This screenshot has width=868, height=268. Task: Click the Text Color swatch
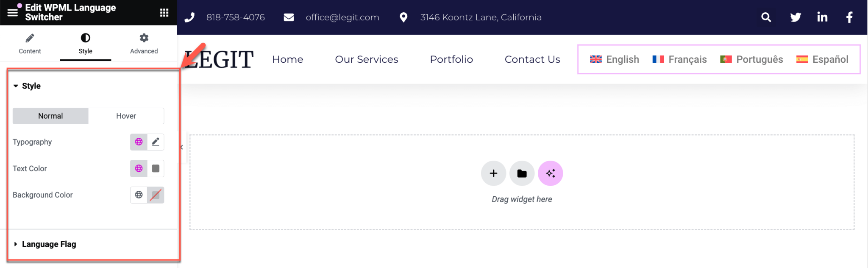(156, 168)
